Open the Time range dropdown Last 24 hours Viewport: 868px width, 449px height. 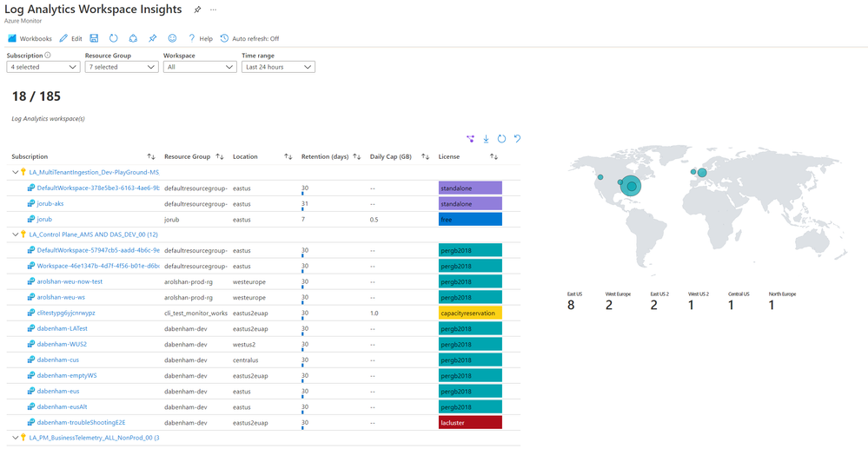point(278,67)
